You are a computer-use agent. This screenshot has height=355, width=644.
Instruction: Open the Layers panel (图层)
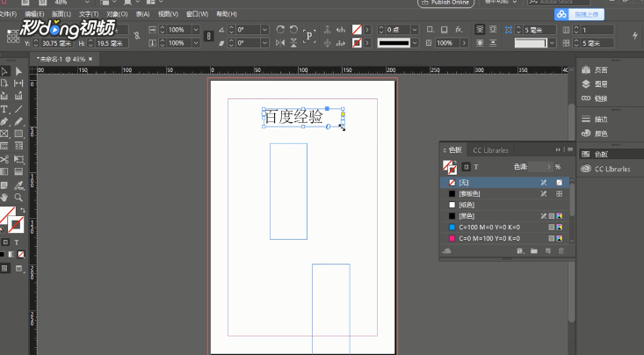pyautogui.click(x=595, y=84)
